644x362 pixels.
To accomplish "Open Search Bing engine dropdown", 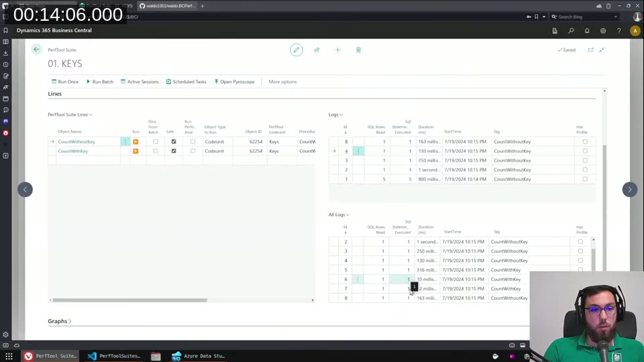I will (x=615, y=17).
